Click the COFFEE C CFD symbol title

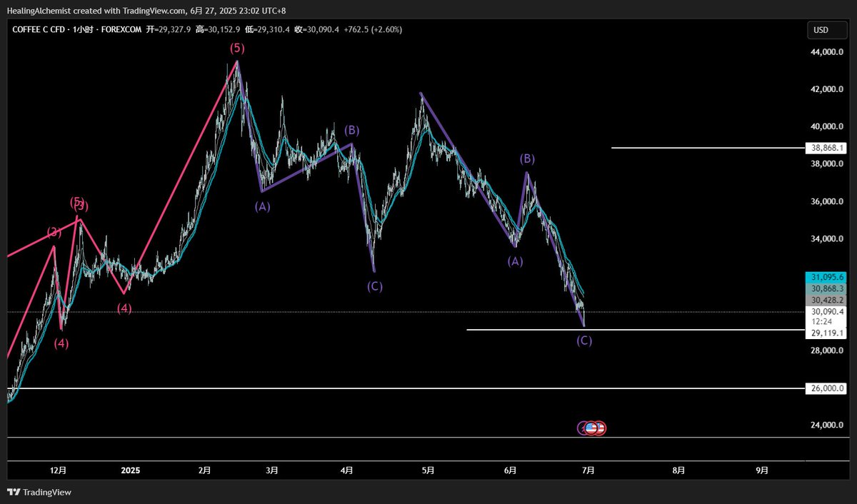(x=39, y=30)
